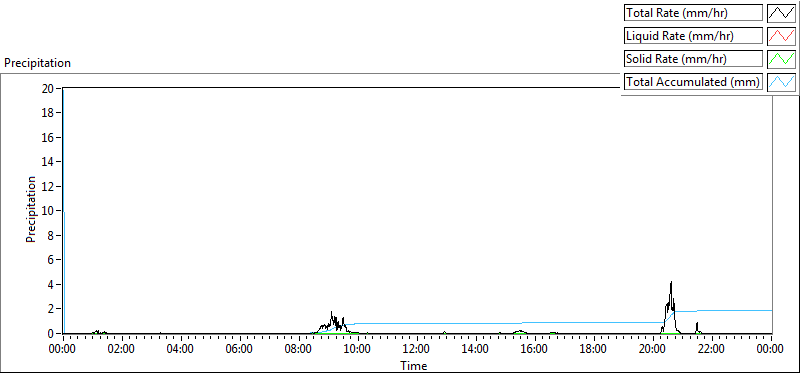Click the x-axis time label 22:00
The image size is (800, 373).
tap(712, 349)
